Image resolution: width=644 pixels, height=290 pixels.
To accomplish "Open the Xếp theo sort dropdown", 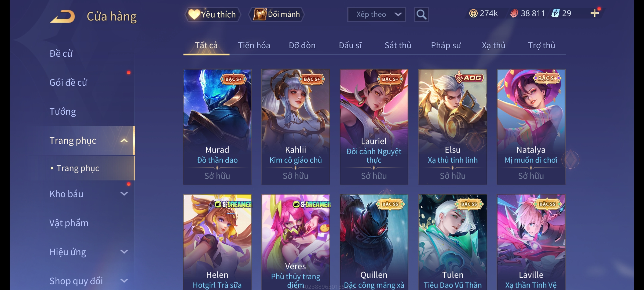I will click(376, 15).
